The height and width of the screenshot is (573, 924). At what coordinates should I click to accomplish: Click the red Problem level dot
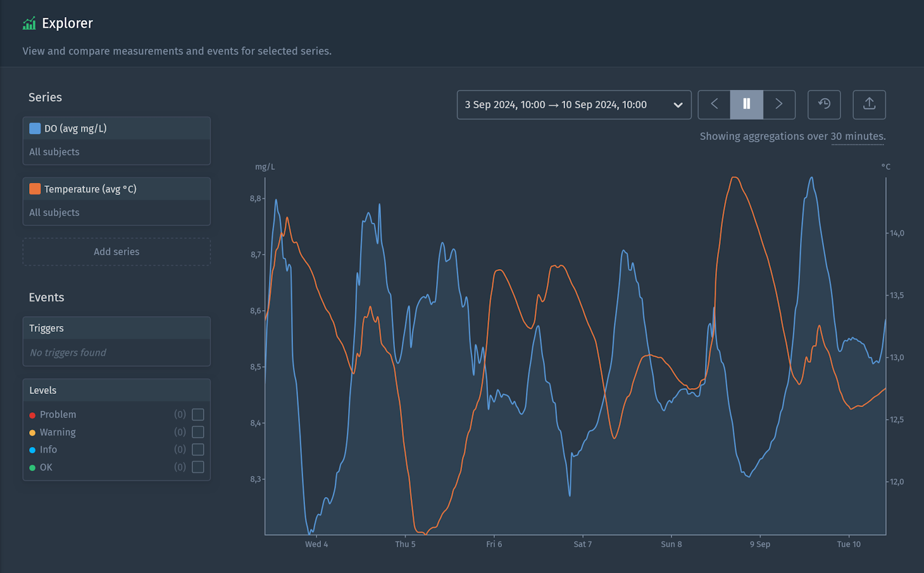coord(32,415)
